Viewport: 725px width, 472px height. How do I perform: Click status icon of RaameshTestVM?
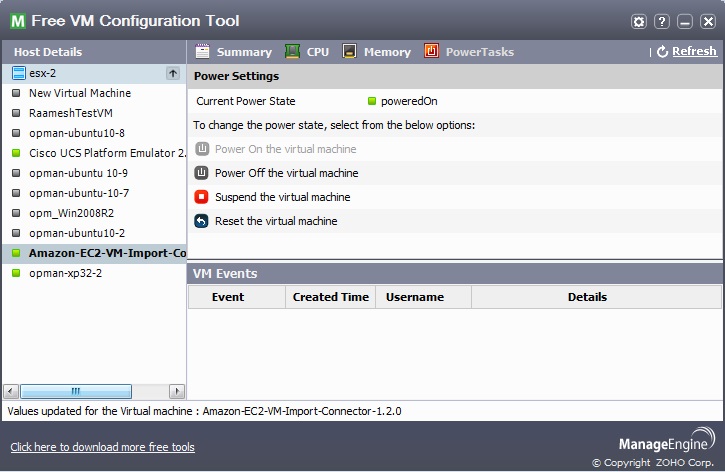(16, 113)
